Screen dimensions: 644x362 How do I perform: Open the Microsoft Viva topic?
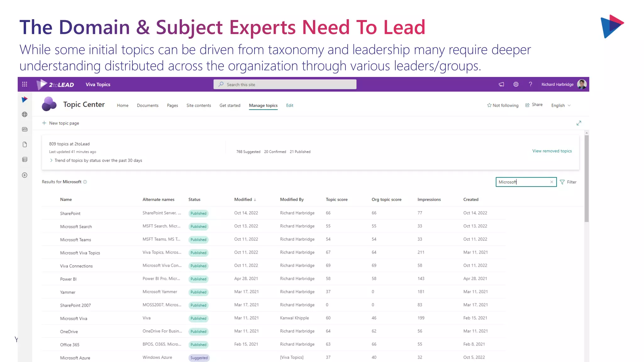pos(74,319)
